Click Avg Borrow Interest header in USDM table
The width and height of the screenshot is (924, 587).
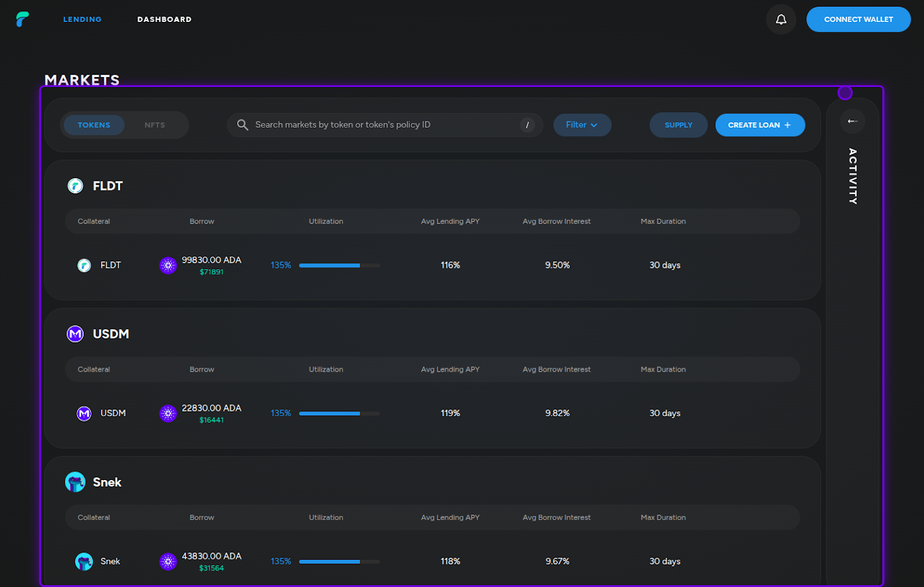557,370
